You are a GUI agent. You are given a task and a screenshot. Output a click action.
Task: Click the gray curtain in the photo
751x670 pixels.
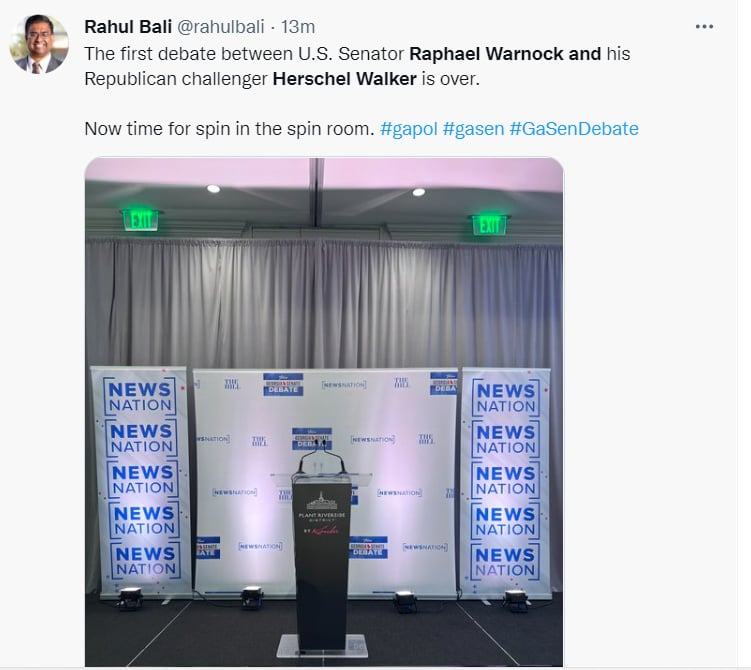324,307
